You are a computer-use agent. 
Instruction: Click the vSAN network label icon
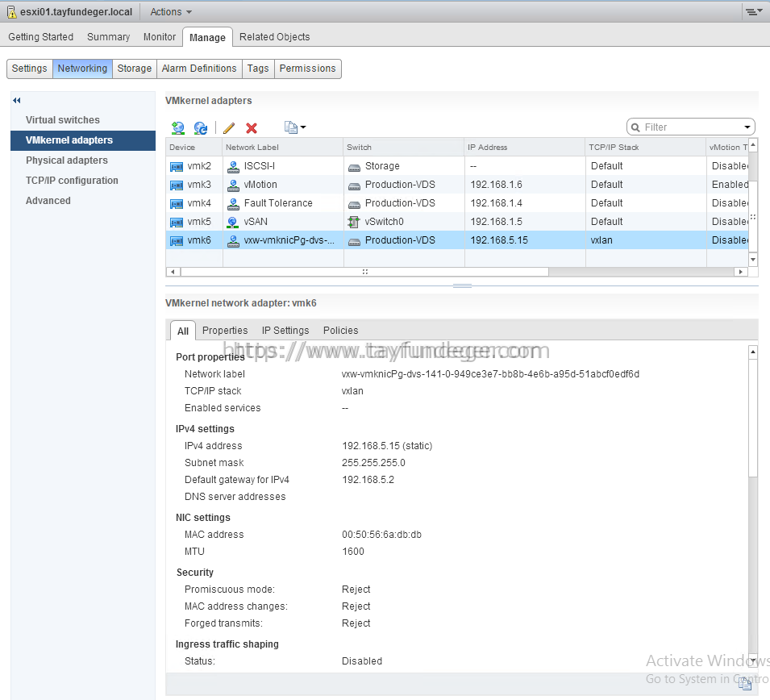tap(233, 222)
